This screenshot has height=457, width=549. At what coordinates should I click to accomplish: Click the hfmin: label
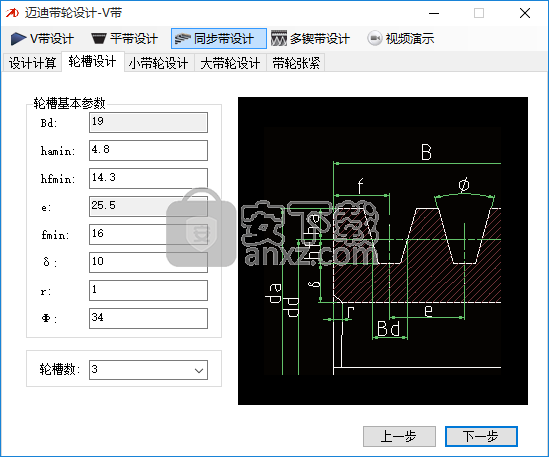click(x=58, y=179)
